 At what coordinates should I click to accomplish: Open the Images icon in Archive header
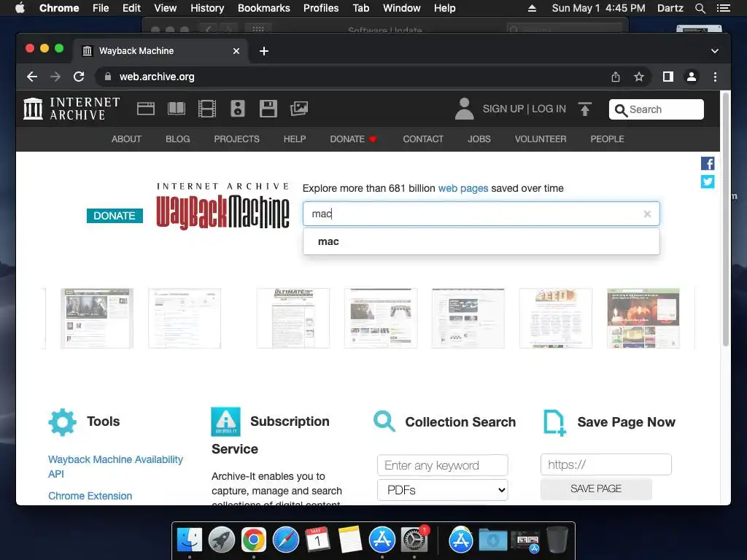(x=298, y=109)
